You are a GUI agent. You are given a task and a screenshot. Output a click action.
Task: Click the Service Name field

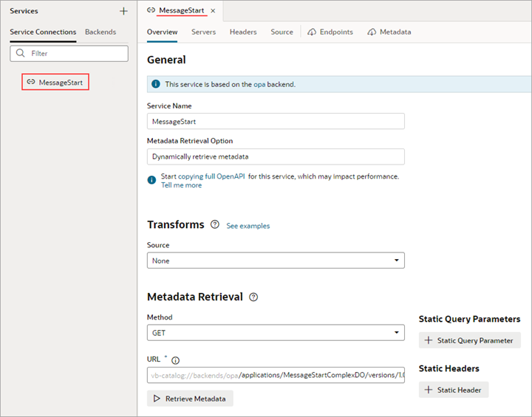(276, 121)
